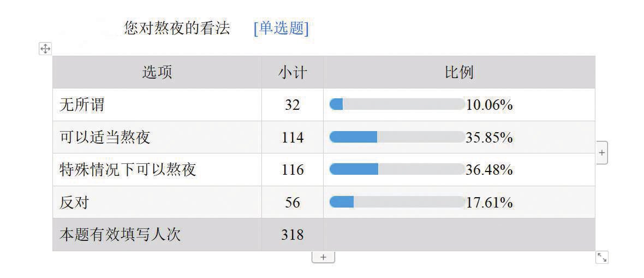Click the 单选题 link in the title
Viewport: 644px width, 278px height.
coord(281,28)
